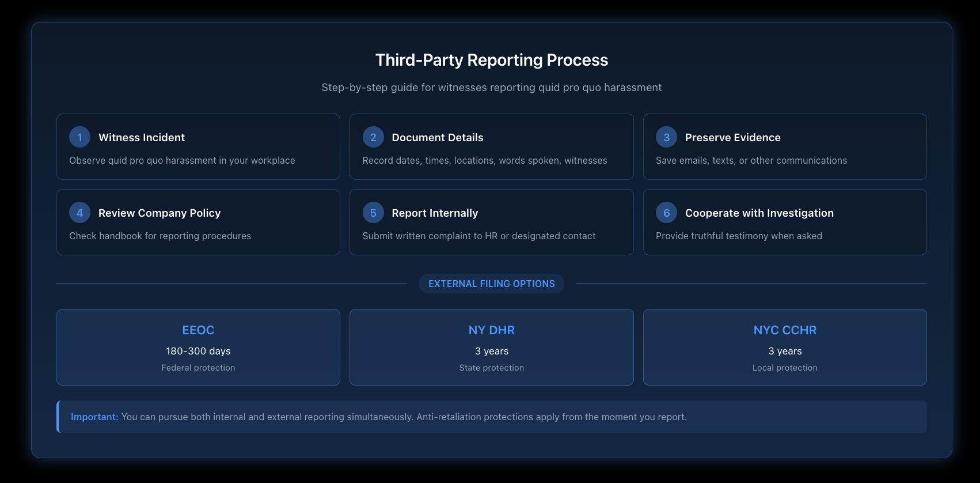Click the step 1 number badge
The image size is (980, 483).
click(79, 137)
